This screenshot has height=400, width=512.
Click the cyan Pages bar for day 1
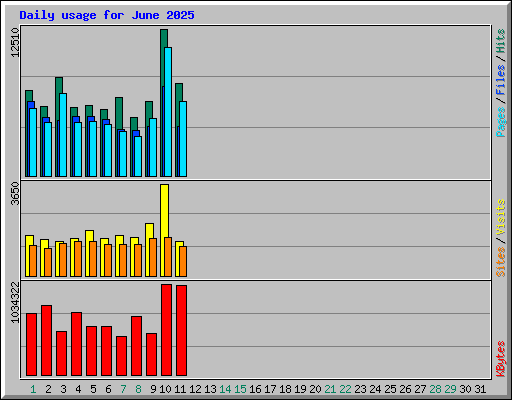tap(33, 142)
